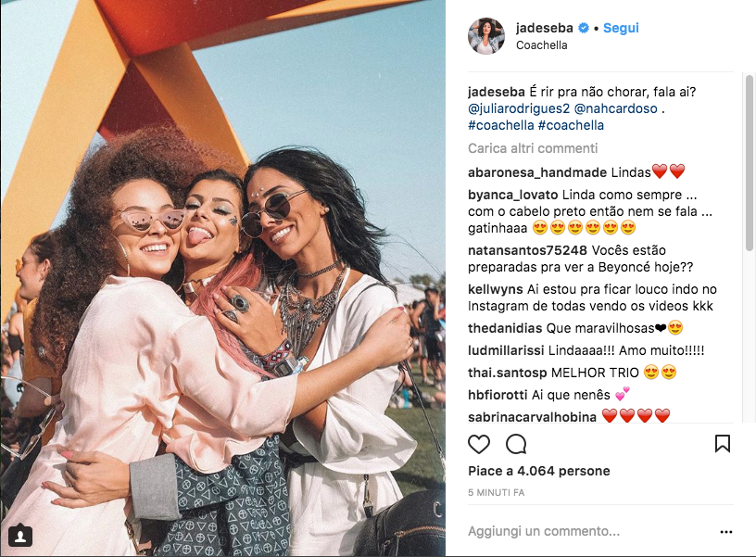Open jadeseba profile picture avatar
Screen dimensions: 756x557
click(486, 36)
